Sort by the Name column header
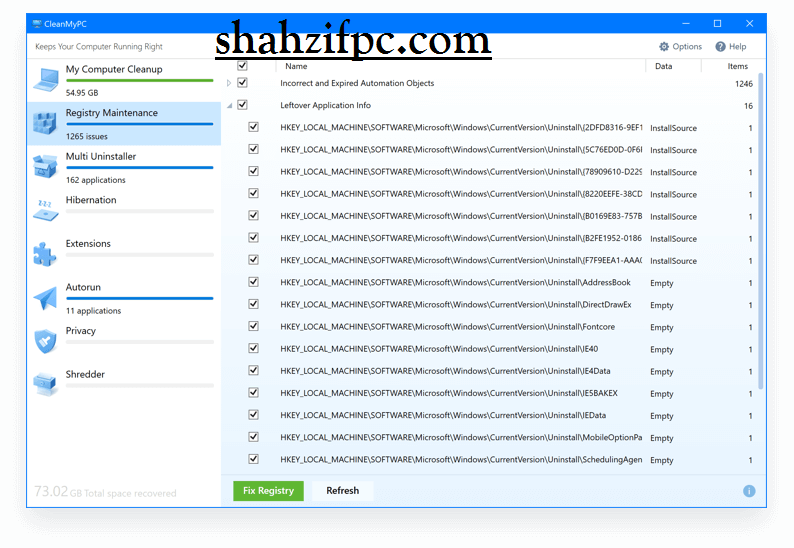Viewport: 794px width, 548px height. click(296, 66)
